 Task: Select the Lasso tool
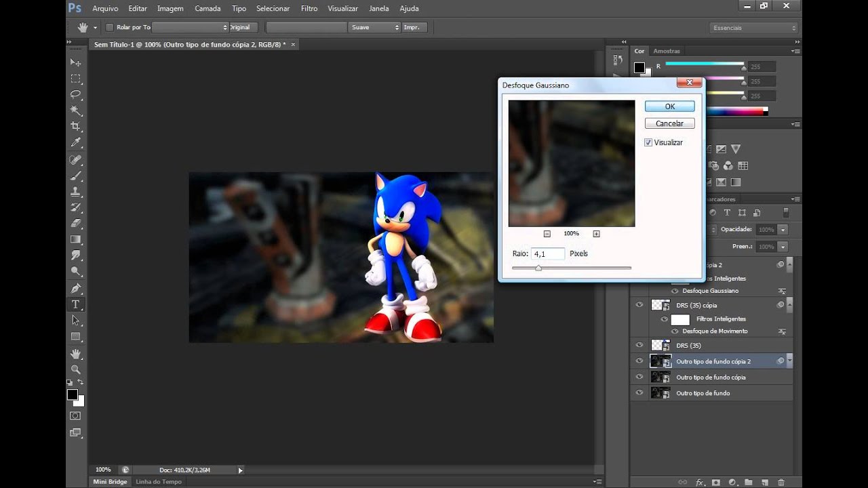pyautogui.click(x=76, y=95)
